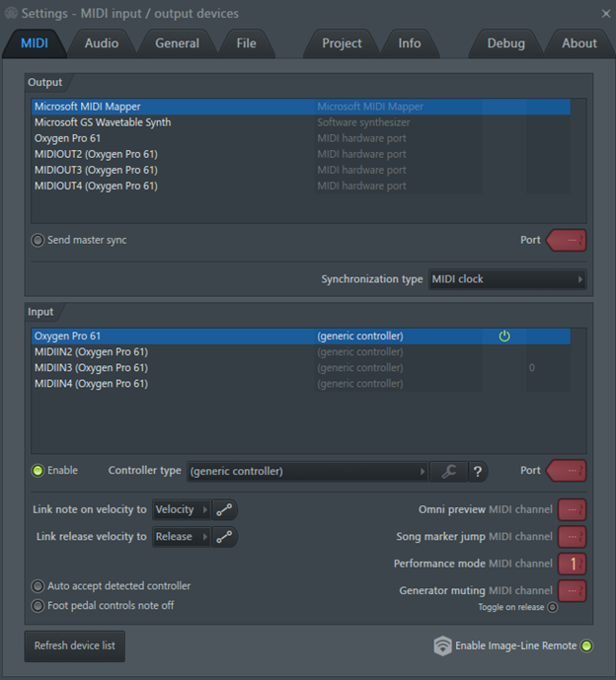Click Performance mode MIDI channel box
Screen dimensions: 616x680
[572, 564]
